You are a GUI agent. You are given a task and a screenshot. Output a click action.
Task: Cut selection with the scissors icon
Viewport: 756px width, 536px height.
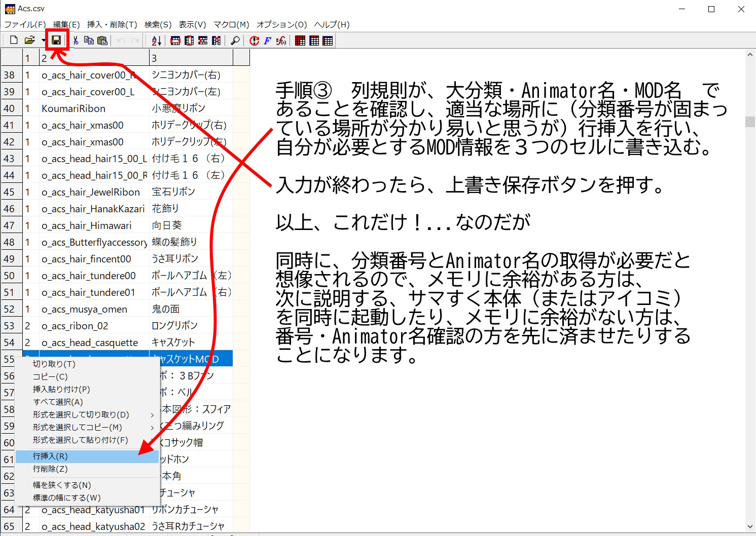(76, 41)
